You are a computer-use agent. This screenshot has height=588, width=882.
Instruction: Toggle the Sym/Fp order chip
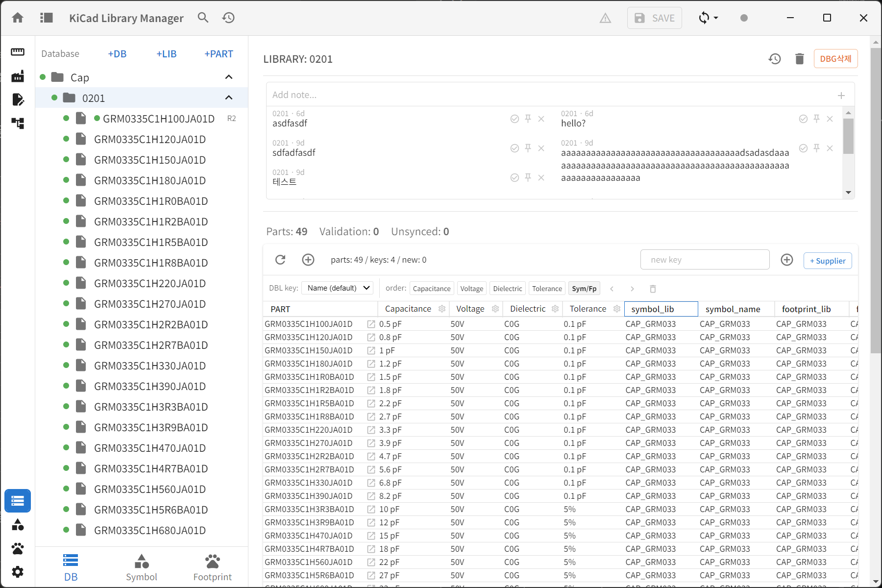[x=584, y=289]
